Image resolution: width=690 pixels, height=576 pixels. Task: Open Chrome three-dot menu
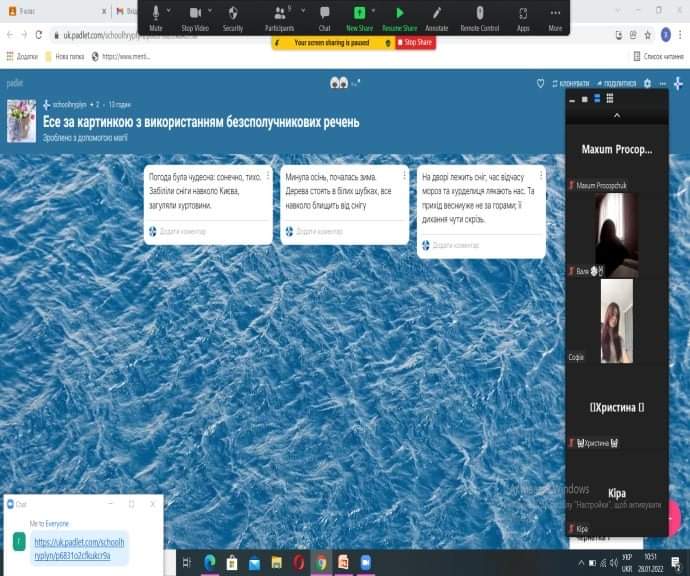coord(680,35)
